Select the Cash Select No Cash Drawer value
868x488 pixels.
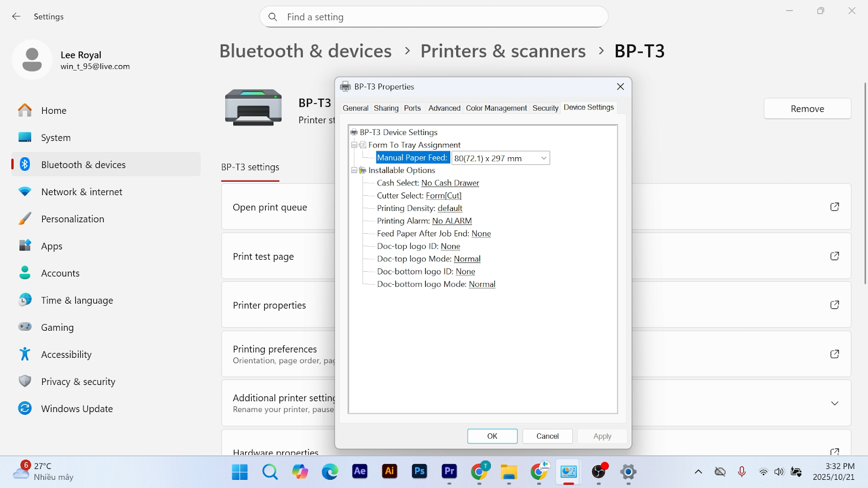(x=450, y=183)
